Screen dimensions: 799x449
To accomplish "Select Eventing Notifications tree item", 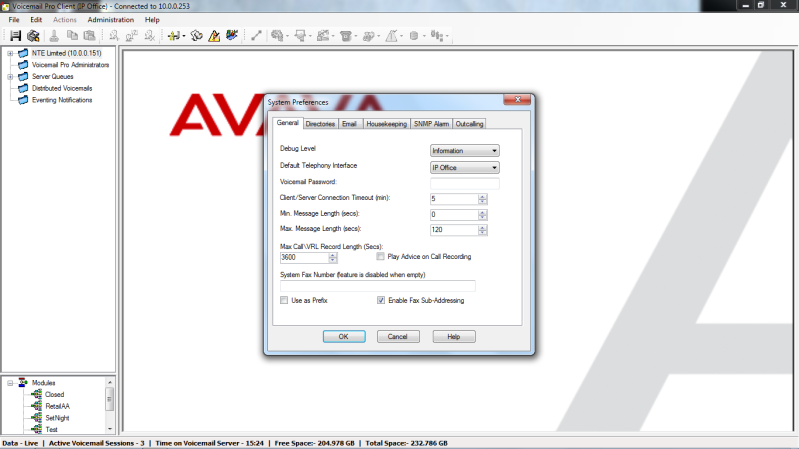I will coord(62,100).
